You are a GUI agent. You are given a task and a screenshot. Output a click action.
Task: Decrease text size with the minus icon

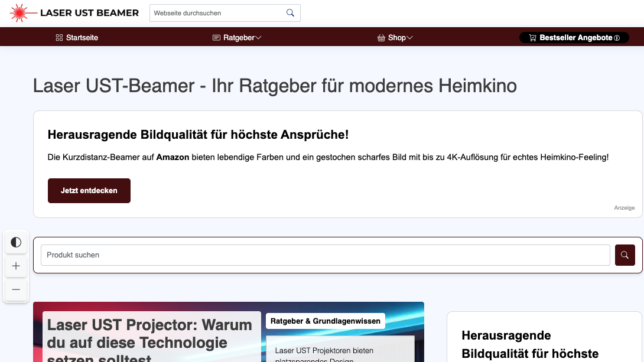(x=16, y=289)
